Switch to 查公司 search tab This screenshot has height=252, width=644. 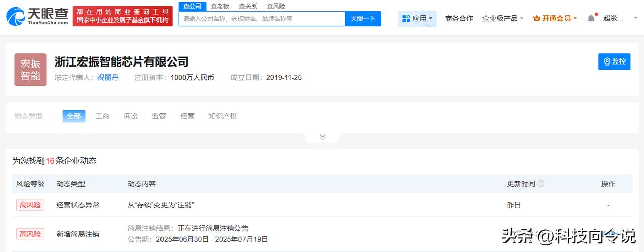click(x=192, y=6)
